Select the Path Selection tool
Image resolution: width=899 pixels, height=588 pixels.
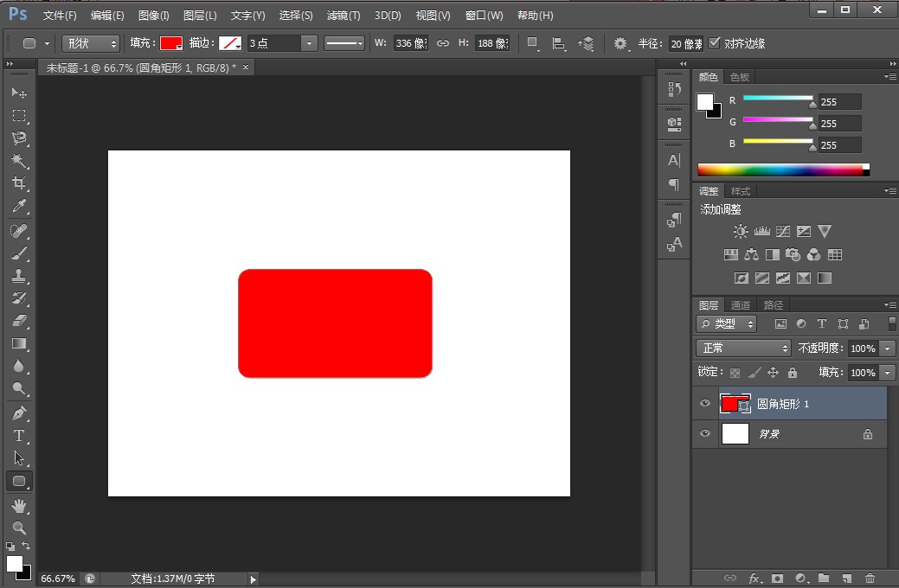coord(19,458)
